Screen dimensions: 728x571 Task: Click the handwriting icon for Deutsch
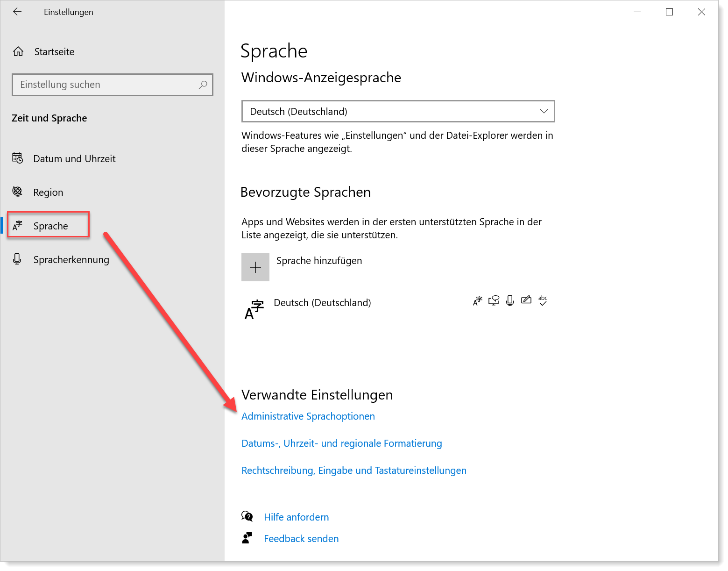click(526, 300)
